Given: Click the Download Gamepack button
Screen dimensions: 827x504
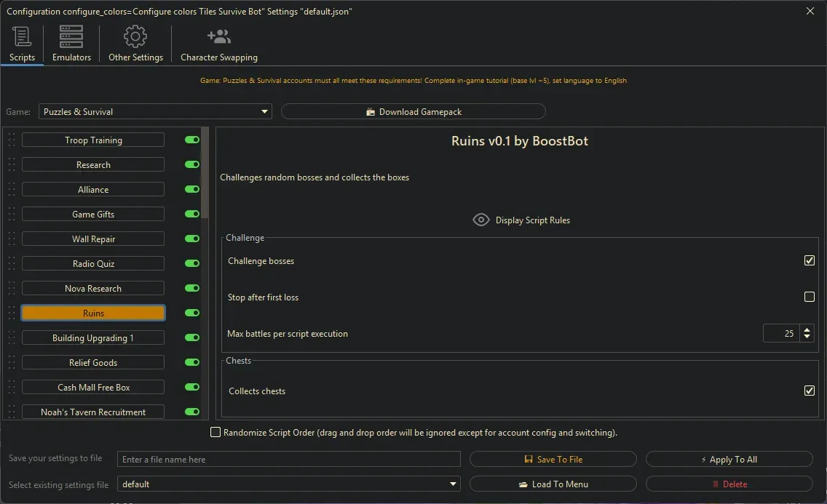Looking at the screenshot, I should click(x=413, y=112).
